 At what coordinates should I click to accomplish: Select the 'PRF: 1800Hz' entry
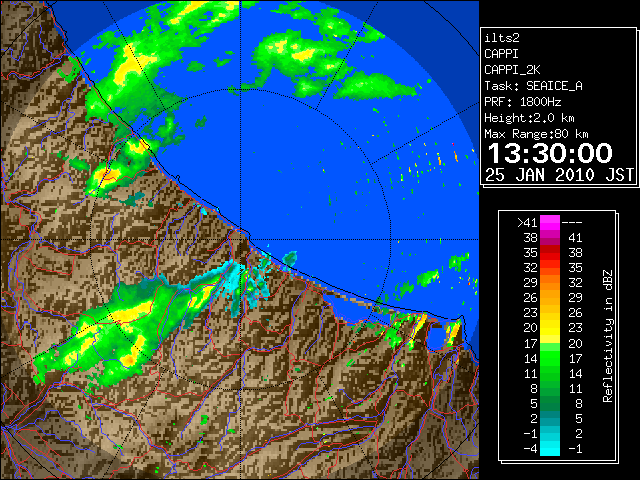coord(523,102)
